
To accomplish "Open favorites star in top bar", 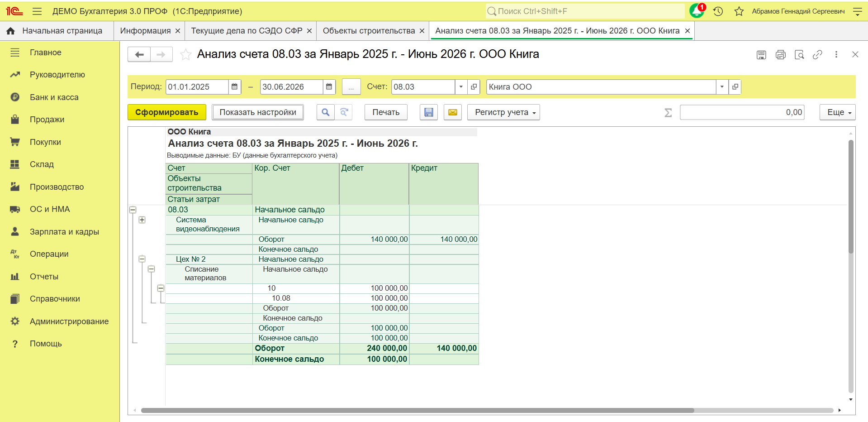I will click(739, 11).
